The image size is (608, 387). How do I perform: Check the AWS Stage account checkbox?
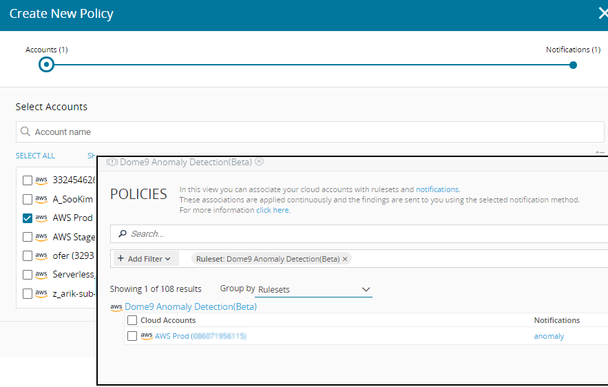[27, 237]
